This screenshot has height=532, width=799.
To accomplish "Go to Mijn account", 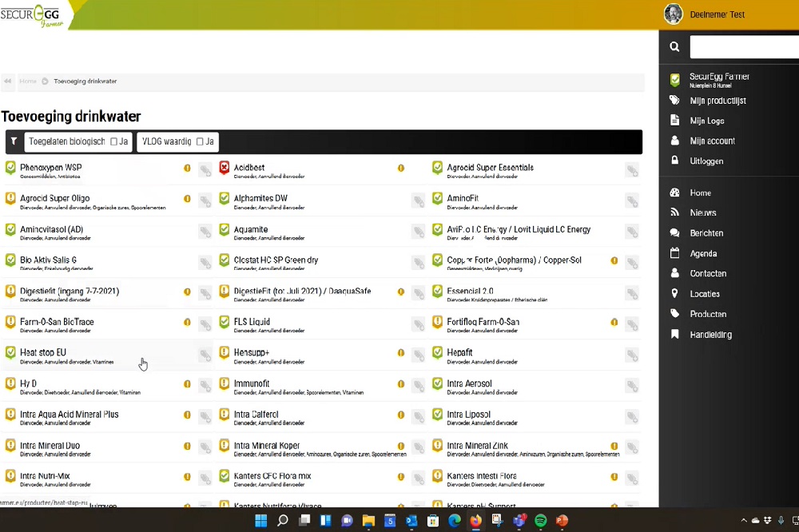I will (713, 141).
